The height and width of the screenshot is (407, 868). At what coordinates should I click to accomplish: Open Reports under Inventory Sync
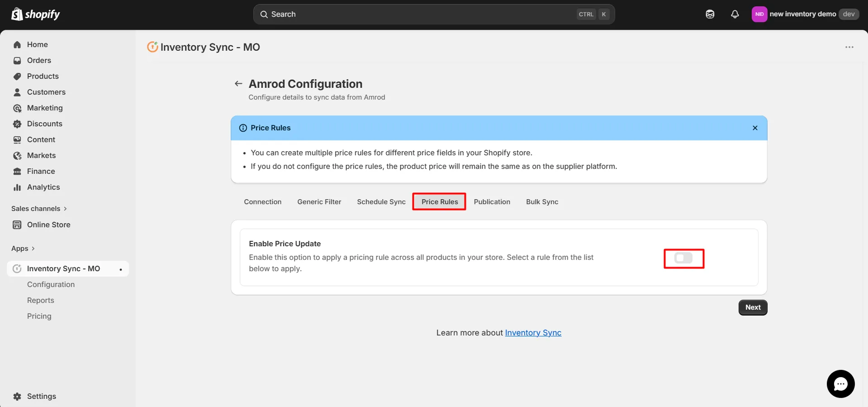pyautogui.click(x=41, y=300)
